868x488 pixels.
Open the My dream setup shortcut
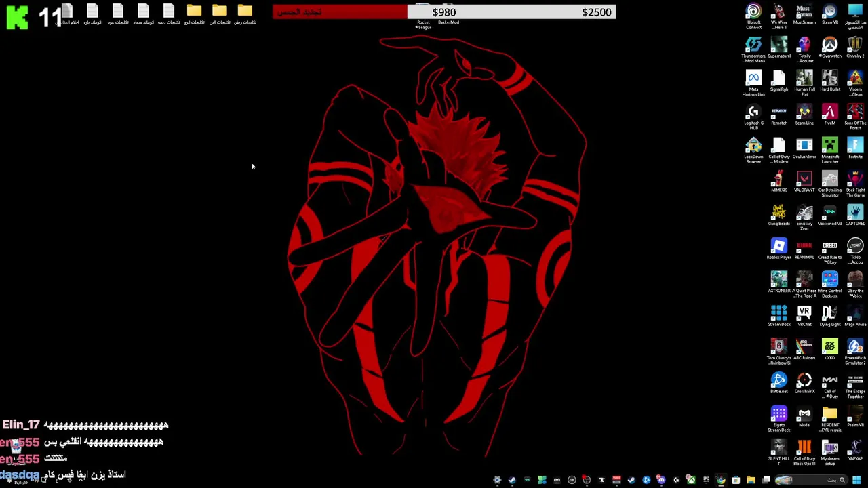[830, 453]
